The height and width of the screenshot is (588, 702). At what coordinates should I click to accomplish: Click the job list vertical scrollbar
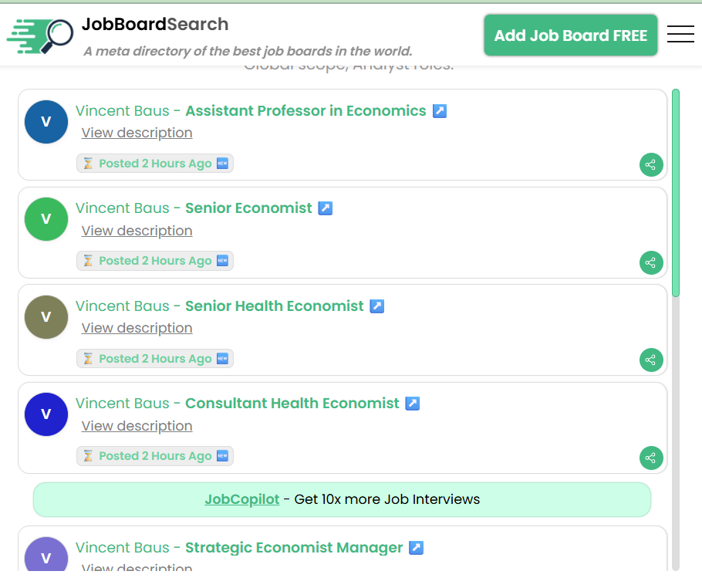coord(676,193)
